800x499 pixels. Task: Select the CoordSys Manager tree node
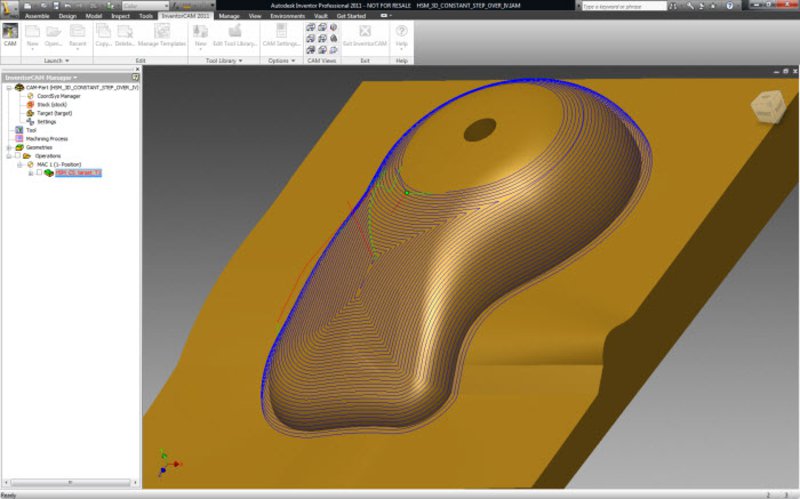tap(58, 96)
